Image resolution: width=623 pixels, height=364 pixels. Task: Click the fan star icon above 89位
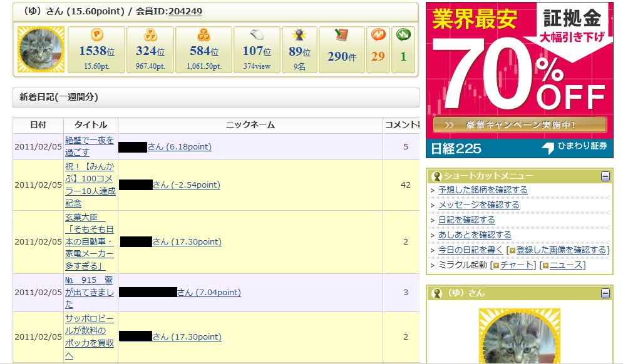pyautogui.click(x=299, y=35)
